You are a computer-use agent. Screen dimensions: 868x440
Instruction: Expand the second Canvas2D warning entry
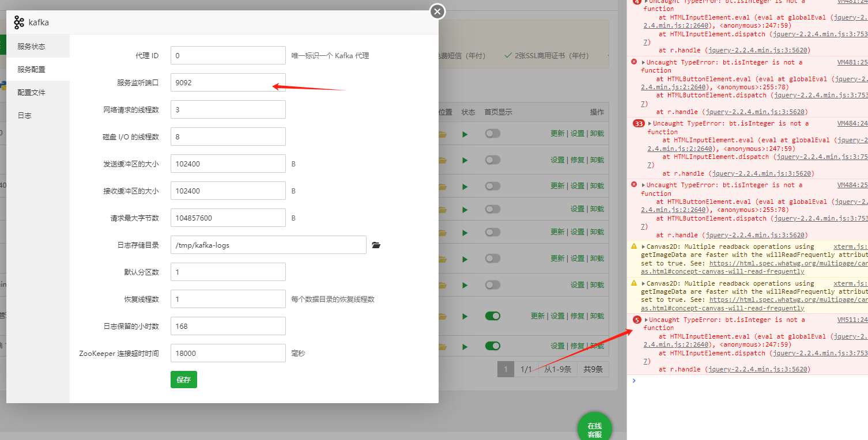coord(644,283)
